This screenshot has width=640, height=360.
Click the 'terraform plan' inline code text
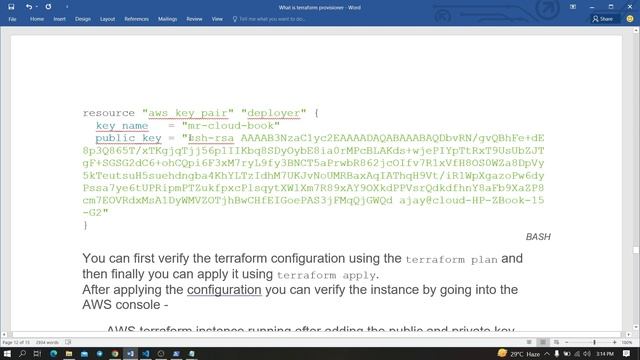coord(451,260)
